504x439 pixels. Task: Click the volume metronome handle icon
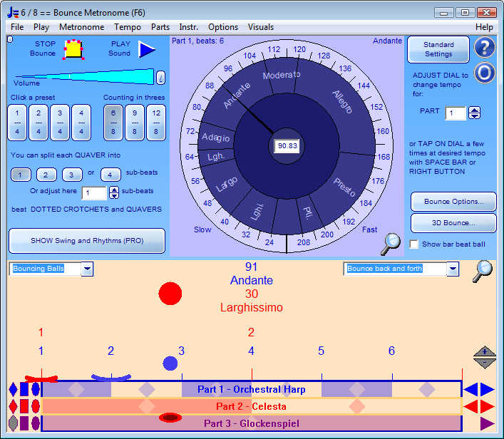[x=160, y=78]
